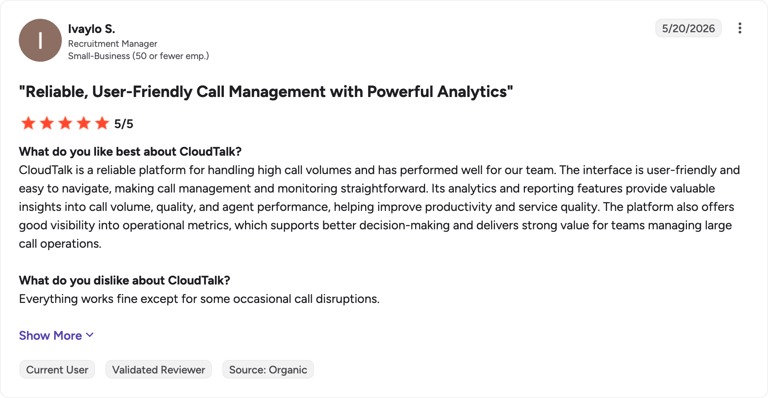Click the 5/5 rating score text

pos(124,124)
